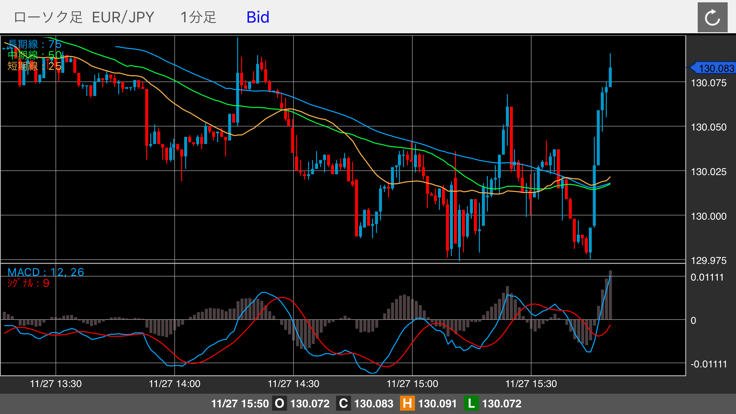Toggle the Bid price display

point(257,17)
